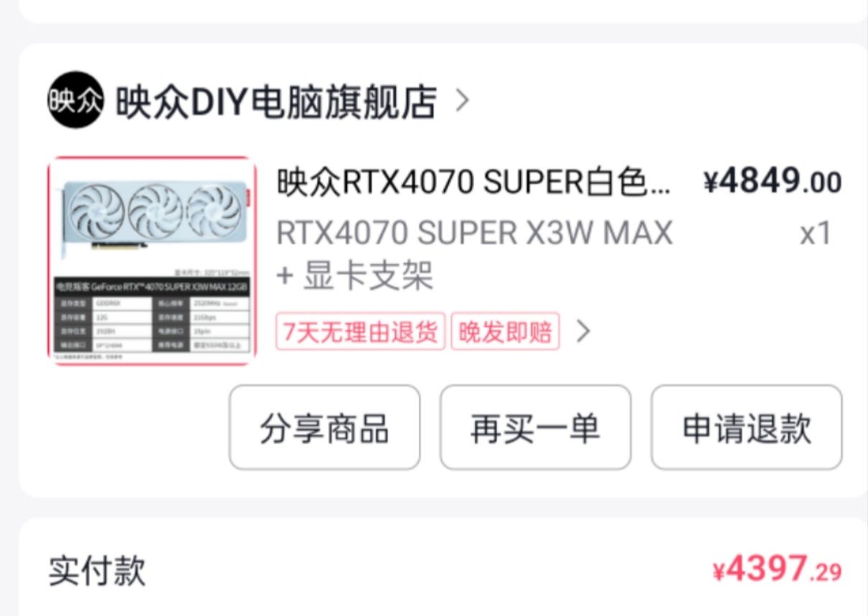Tap the + 显卡支架 spec line
This screenshot has width=868, height=616.
(355, 276)
